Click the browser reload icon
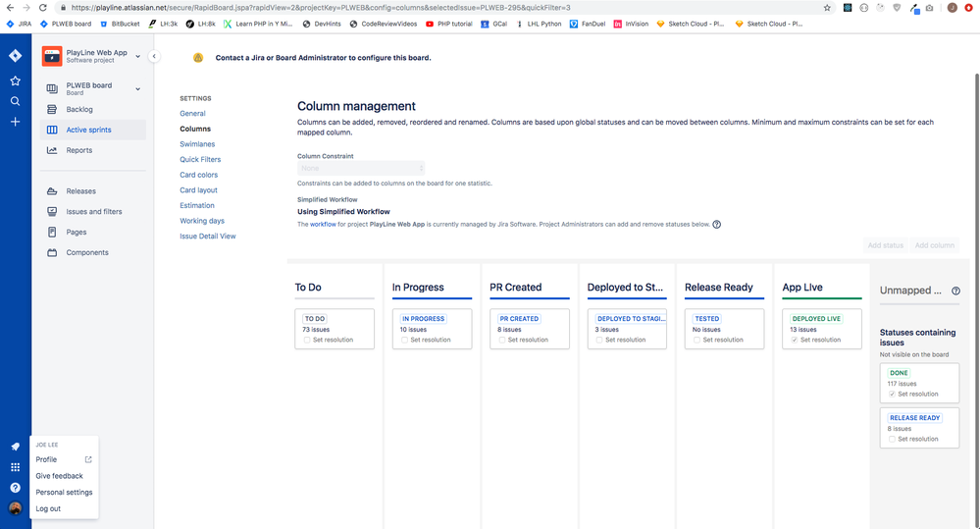The width and height of the screenshot is (980, 529). pos(42,8)
